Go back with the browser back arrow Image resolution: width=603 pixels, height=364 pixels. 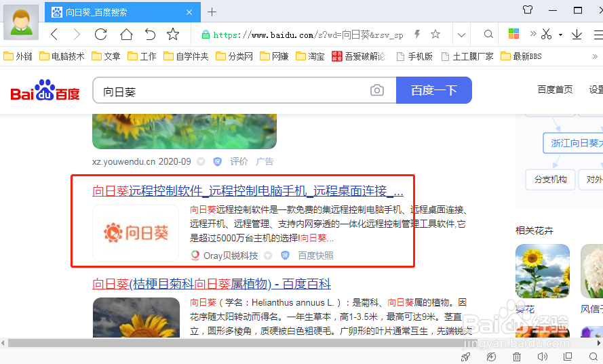tap(54, 35)
